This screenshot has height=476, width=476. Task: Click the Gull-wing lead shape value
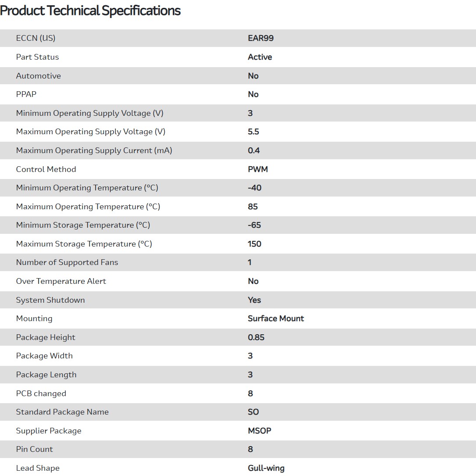pyautogui.click(x=266, y=468)
